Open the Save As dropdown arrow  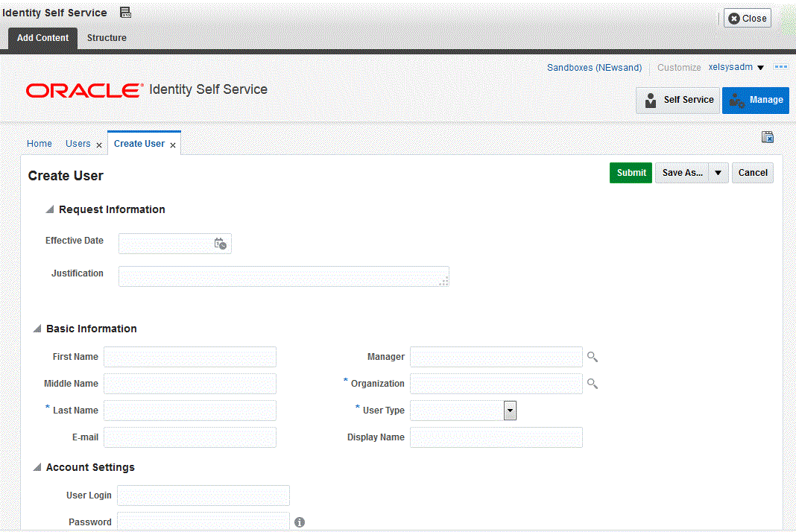click(x=718, y=173)
